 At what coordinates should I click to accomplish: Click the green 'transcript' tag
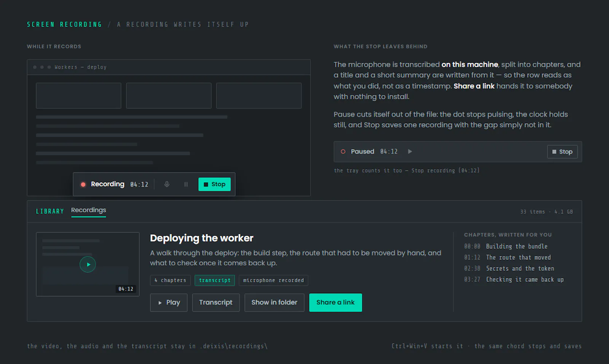coord(215,280)
